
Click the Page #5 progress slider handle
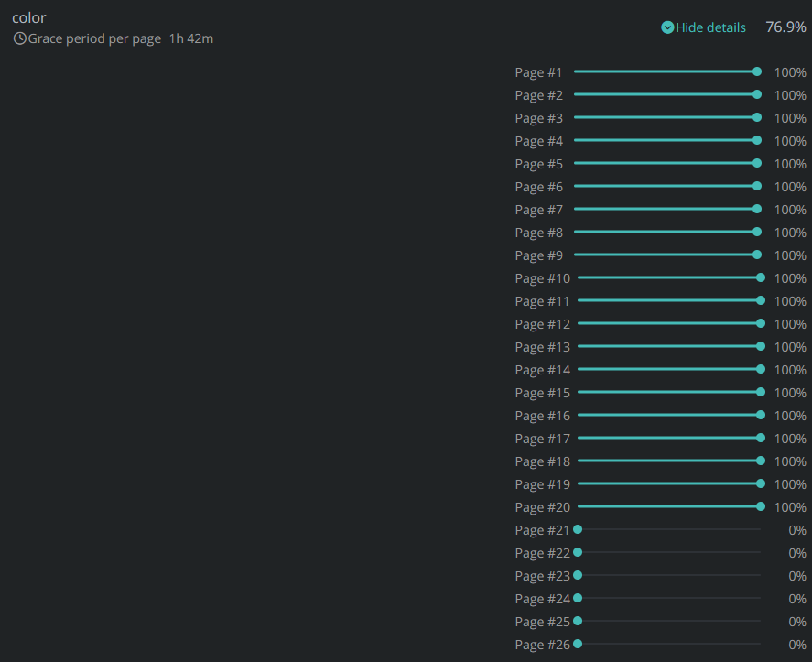[x=756, y=163]
